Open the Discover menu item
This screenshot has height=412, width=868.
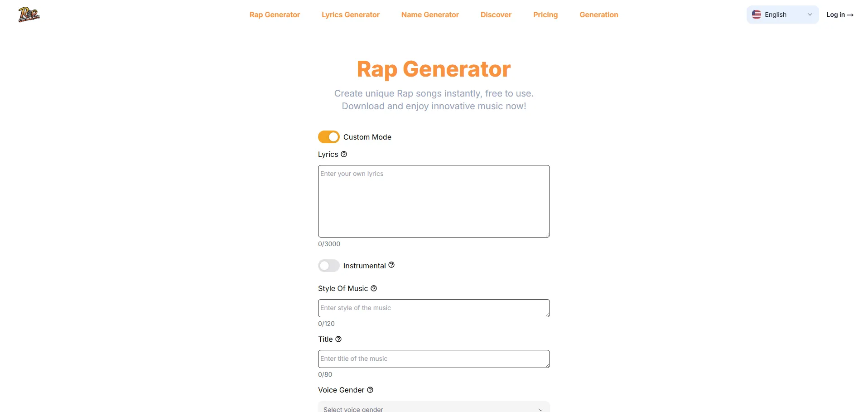pos(496,15)
